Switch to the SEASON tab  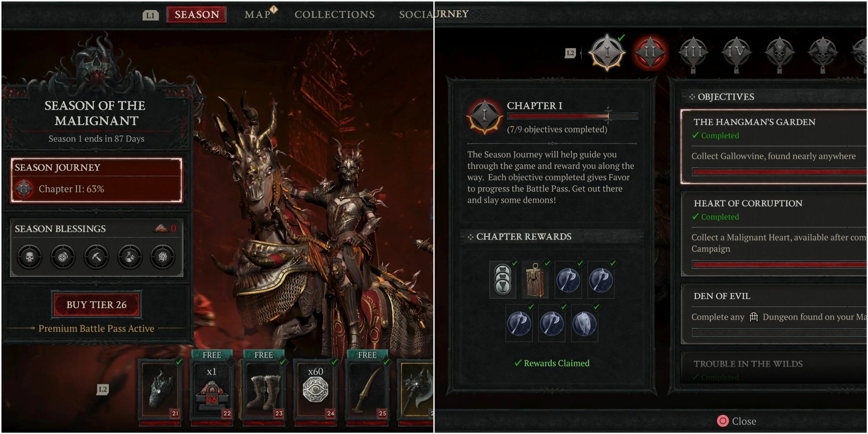(x=197, y=14)
